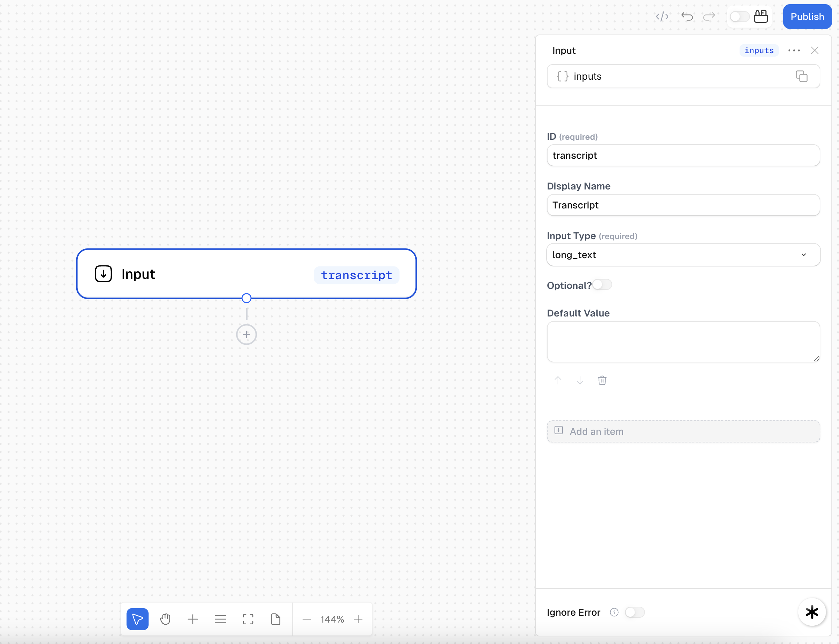
Task: Select the hand pan tool
Action: [165, 619]
